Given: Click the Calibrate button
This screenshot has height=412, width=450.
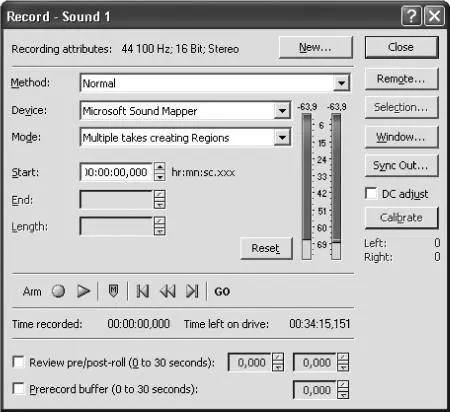Looking at the screenshot, I should point(401,218).
